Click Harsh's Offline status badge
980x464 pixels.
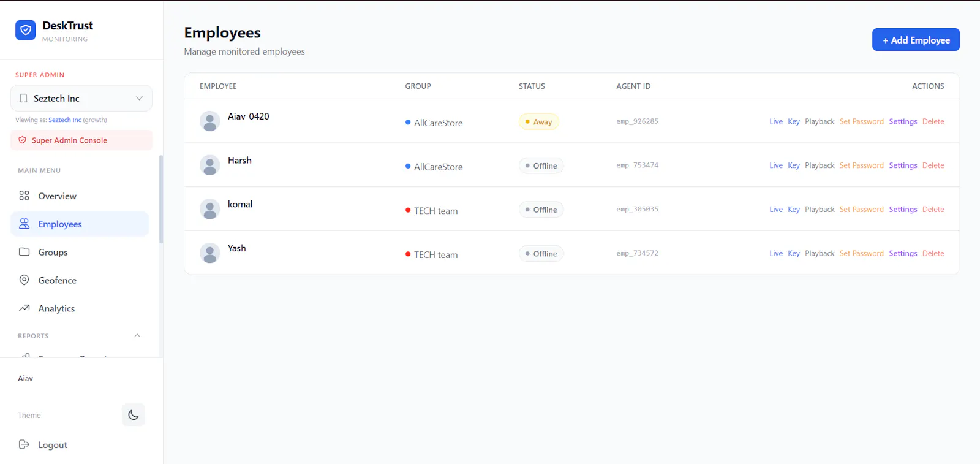tap(541, 165)
